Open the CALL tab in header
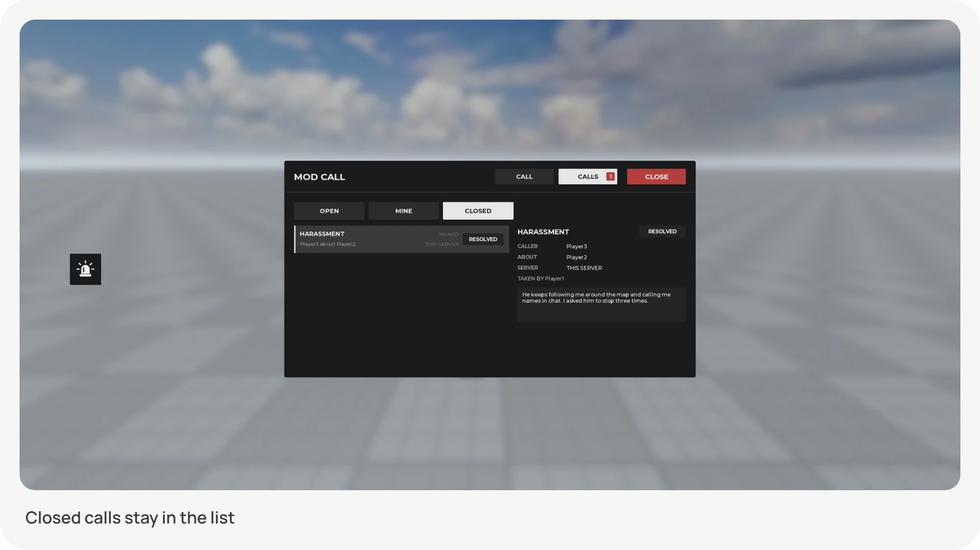 tap(524, 176)
